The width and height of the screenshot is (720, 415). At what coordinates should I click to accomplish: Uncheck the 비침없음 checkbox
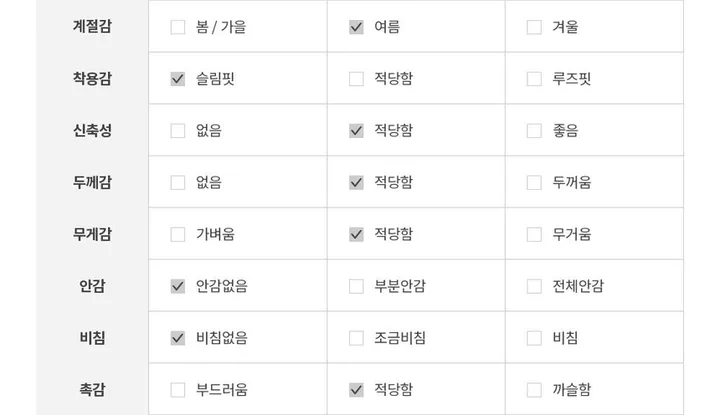click(x=178, y=338)
